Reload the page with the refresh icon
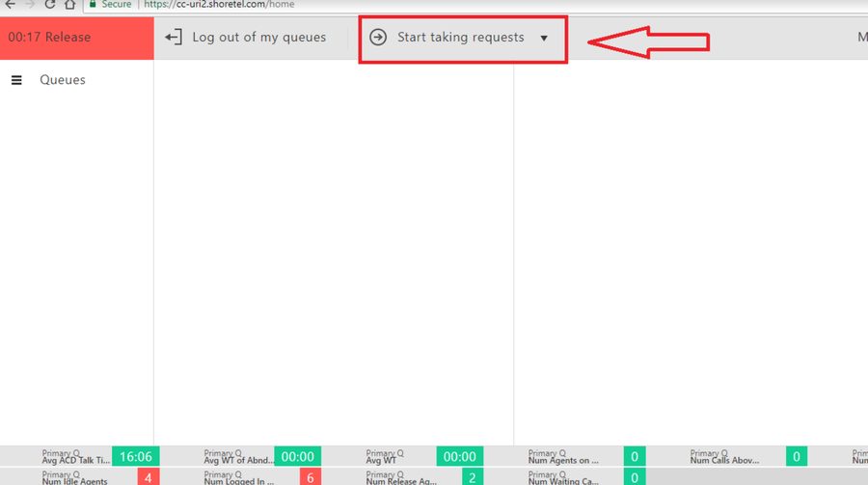 click(x=50, y=4)
